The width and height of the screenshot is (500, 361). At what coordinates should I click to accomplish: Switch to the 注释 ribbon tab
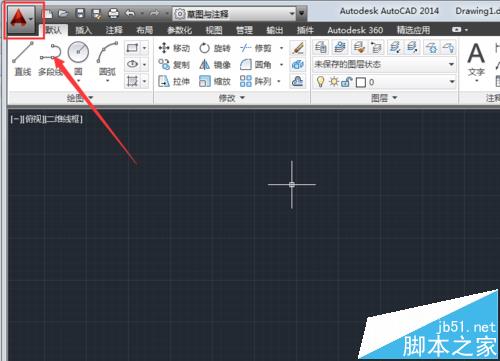(114, 30)
